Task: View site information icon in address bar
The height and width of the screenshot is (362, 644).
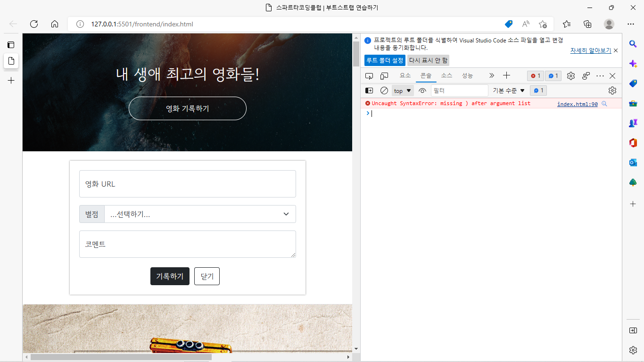Action: point(80,24)
